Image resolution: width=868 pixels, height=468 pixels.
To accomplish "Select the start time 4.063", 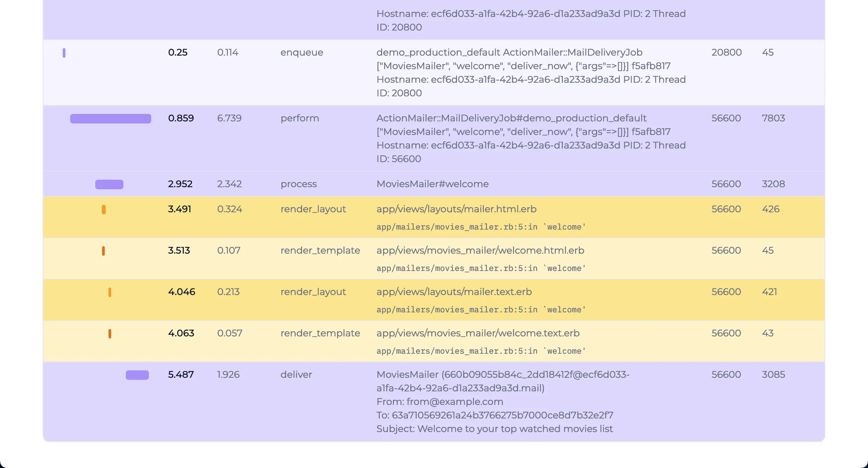I will 181,333.
